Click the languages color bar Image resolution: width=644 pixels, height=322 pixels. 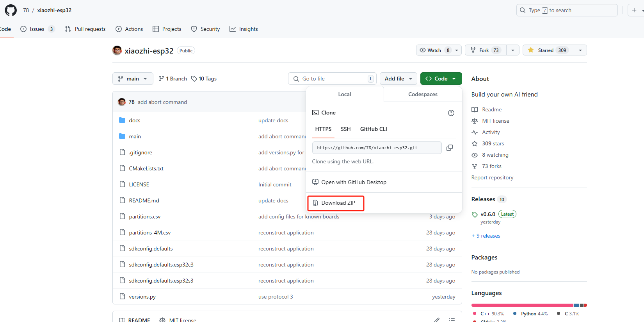pos(529,305)
